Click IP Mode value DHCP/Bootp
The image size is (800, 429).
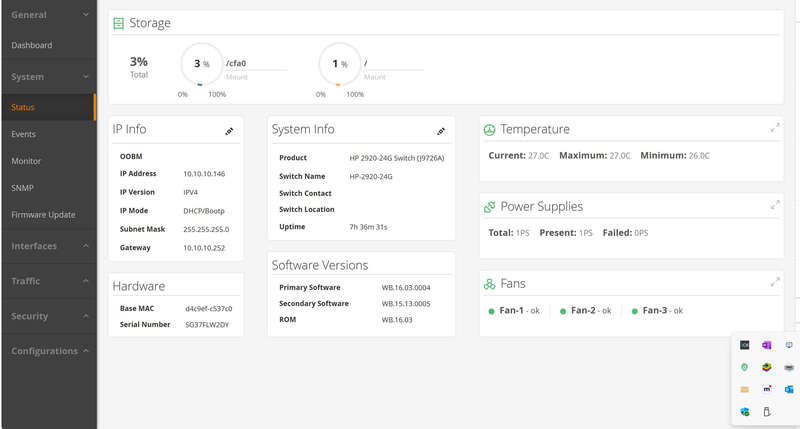pos(204,211)
